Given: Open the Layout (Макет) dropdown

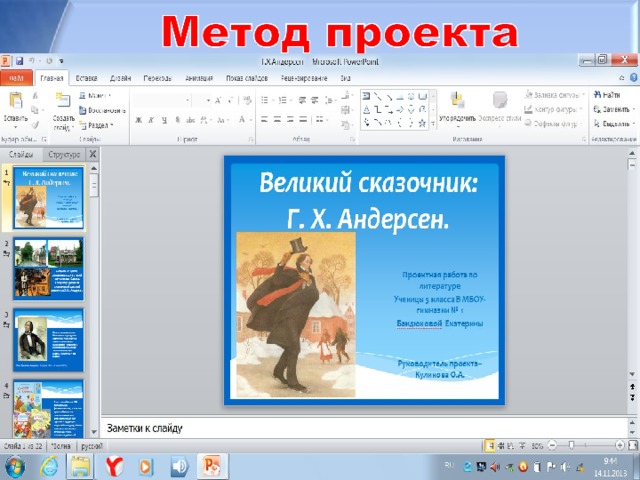Looking at the screenshot, I should tap(96, 96).
